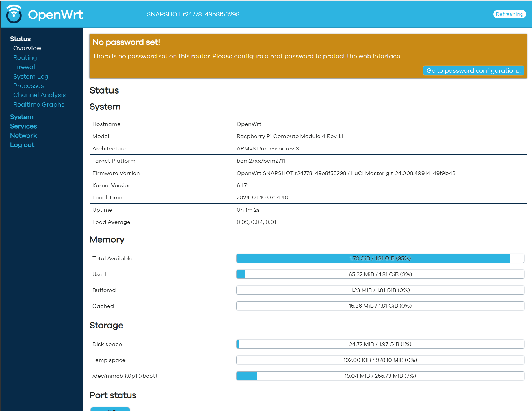This screenshot has height=411, width=532.
Task: Open the Overview page in the sidebar
Action: click(x=27, y=48)
